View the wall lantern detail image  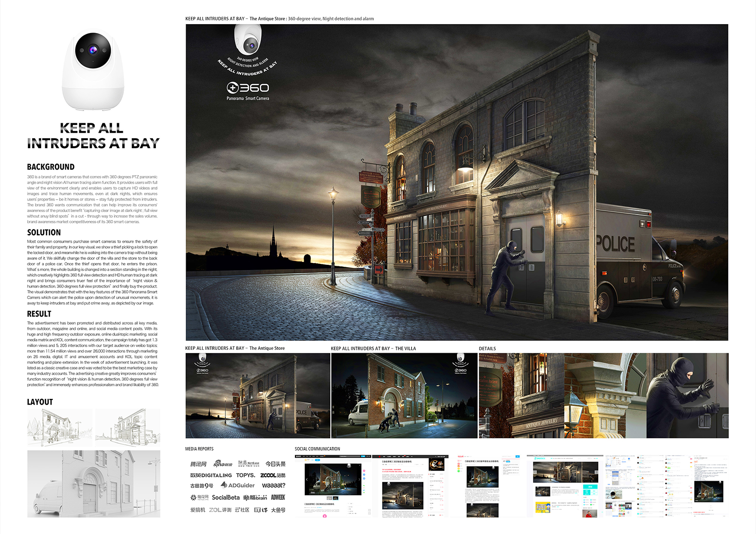(605, 396)
